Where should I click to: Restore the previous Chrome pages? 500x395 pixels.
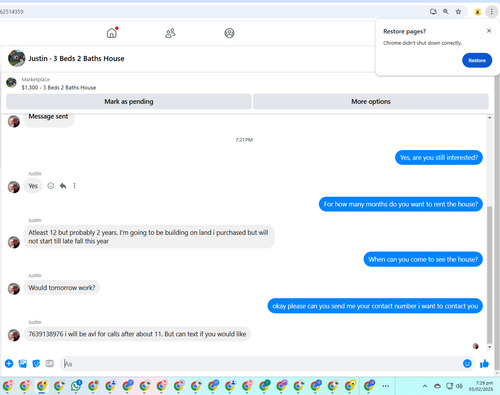(x=477, y=60)
